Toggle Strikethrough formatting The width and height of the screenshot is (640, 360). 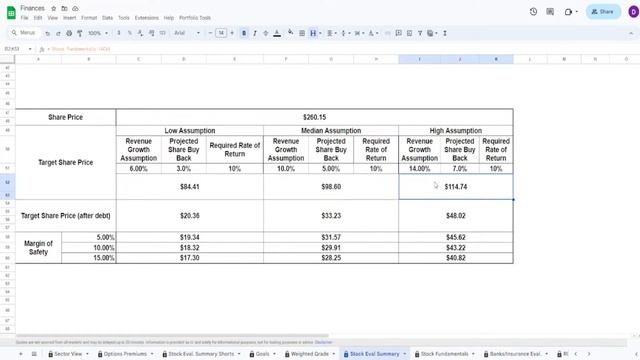pos(266,33)
